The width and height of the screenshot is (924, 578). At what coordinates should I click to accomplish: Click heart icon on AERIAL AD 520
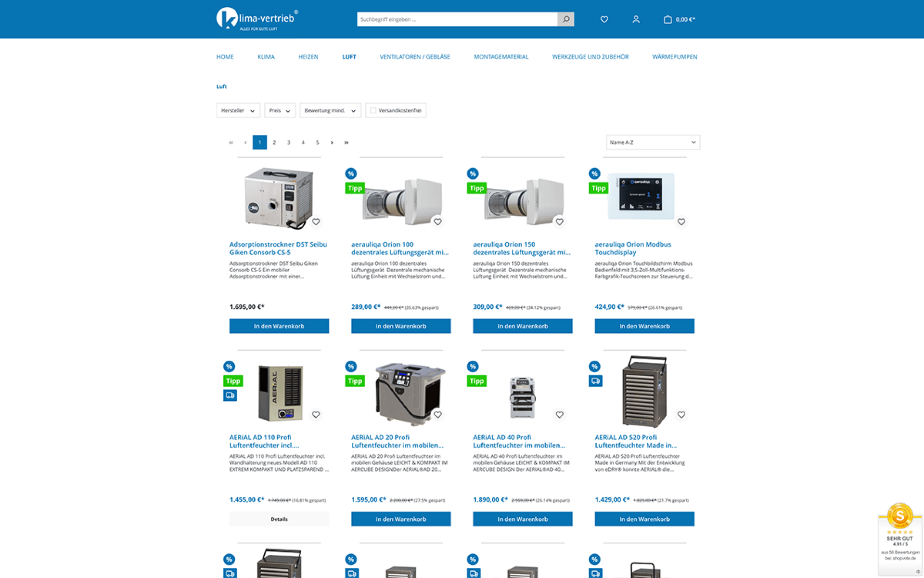[681, 414]
